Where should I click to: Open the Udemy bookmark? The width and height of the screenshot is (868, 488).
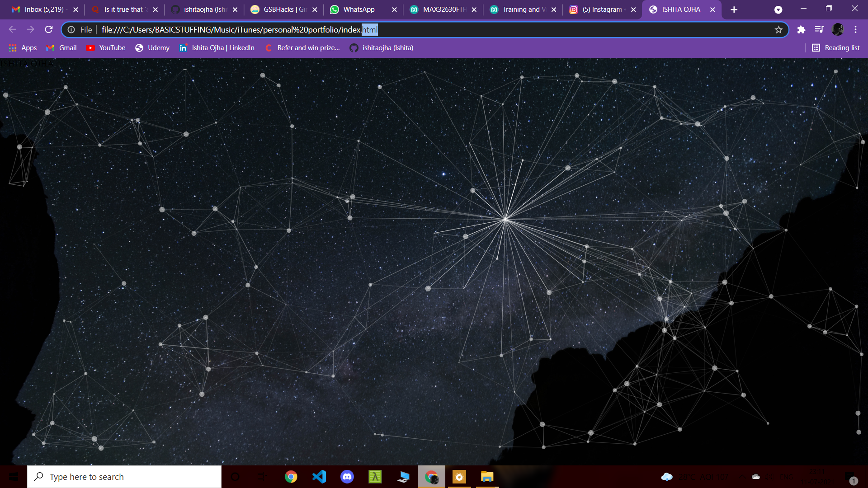click(152, 47)
